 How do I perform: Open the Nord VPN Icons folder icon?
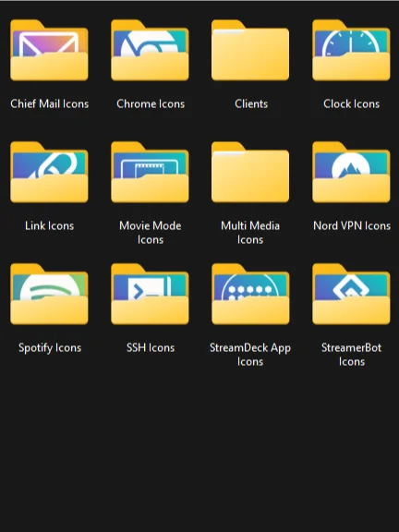(351, 172)
